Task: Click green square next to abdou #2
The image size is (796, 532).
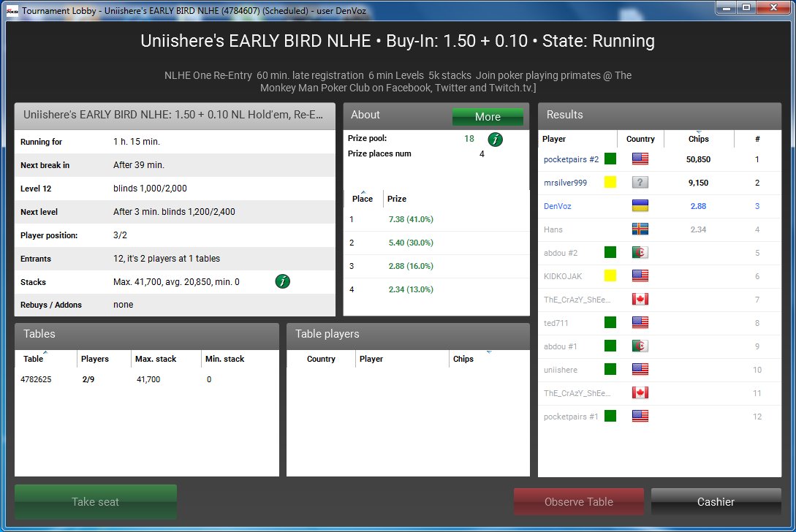Action: tap(610, 252)
